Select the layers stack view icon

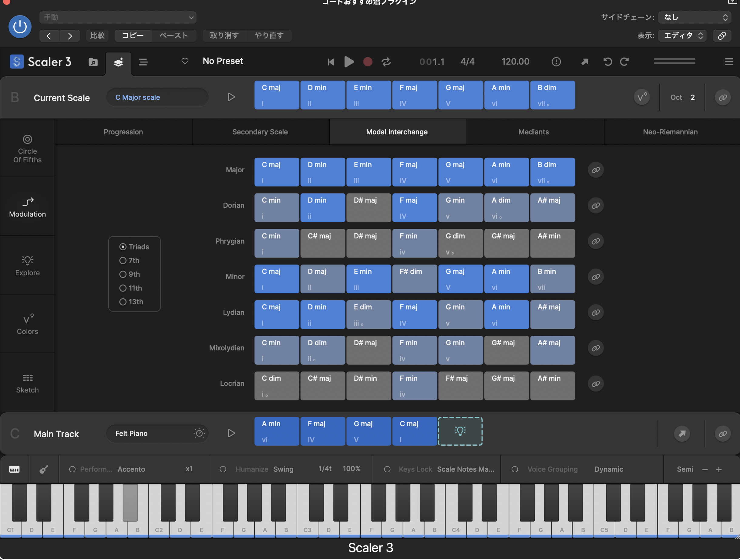(x=118, y=62)
